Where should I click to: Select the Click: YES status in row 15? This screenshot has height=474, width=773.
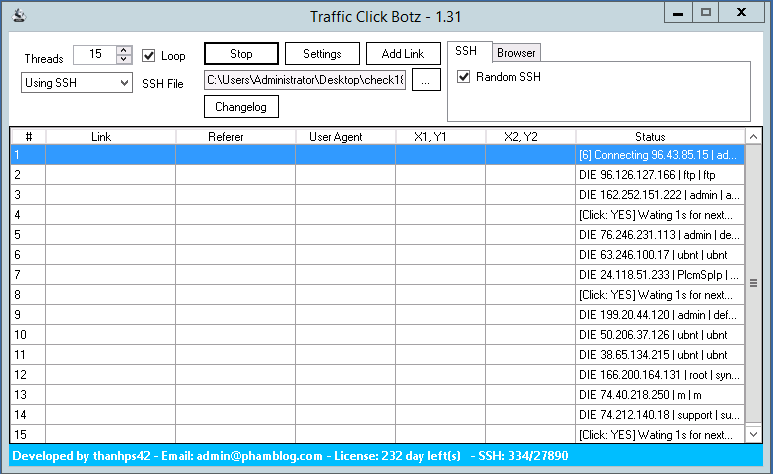[x=660, y=435]
